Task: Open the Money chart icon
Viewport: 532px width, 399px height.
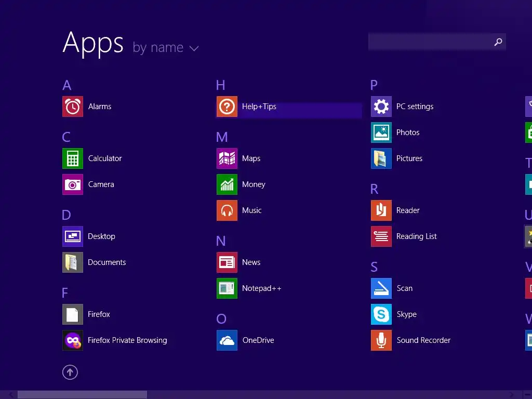Action: pyautogui.click(x=227, y=184)
